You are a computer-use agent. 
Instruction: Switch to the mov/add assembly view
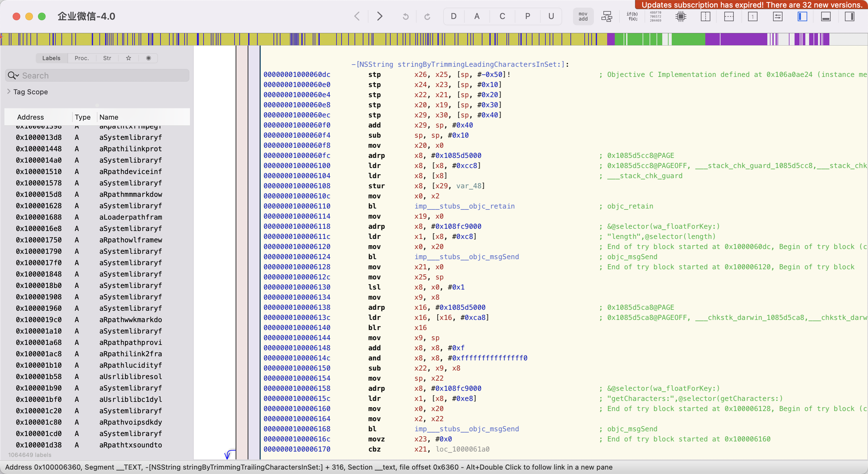tap(583, 16)
